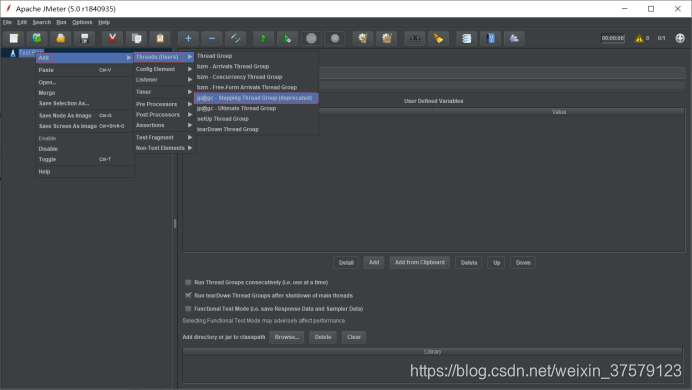Click Delete button below variables table
The height and width of the screenshot is (390, 692).
[x=469, y=262]
